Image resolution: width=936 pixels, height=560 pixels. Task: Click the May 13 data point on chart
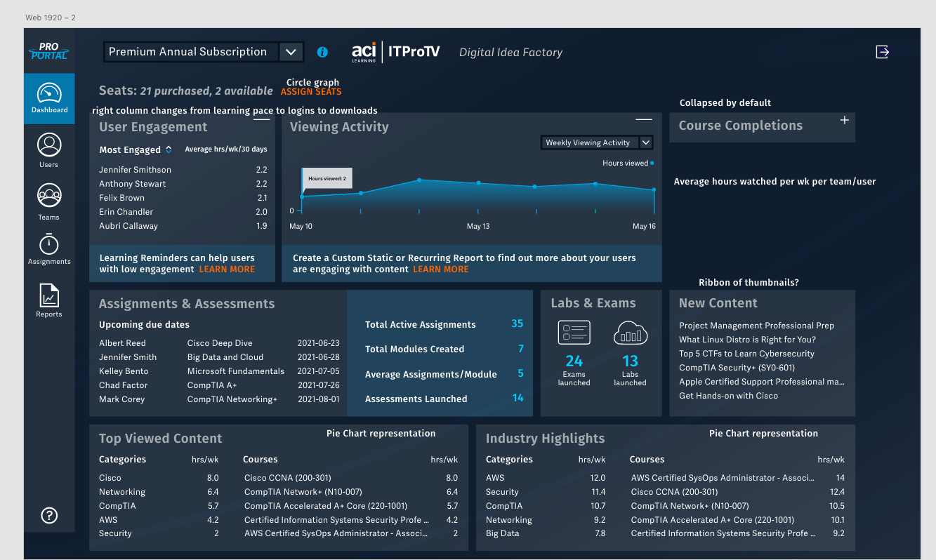(479, 183)
